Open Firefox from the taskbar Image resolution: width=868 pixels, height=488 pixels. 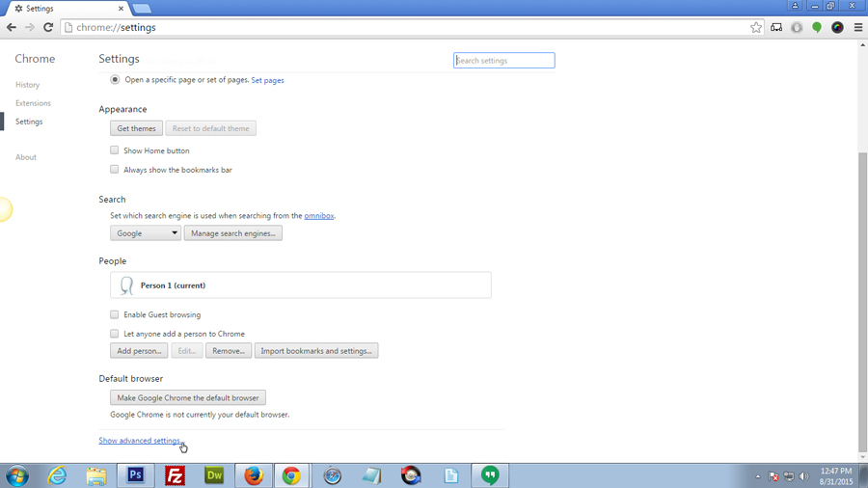[x=254, y=475]
